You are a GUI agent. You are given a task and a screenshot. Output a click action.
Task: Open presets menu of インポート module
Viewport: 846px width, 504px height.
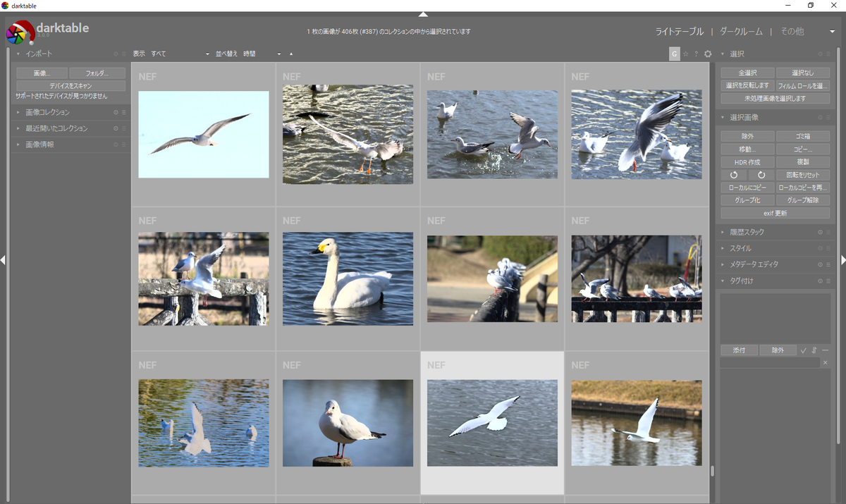tap(124, 54)
